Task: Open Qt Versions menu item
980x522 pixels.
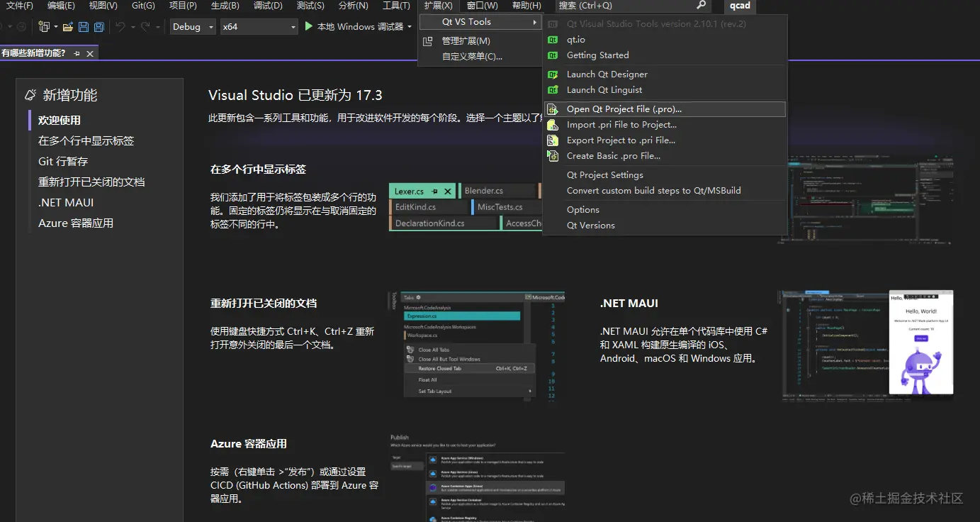Action: point(665,226)
